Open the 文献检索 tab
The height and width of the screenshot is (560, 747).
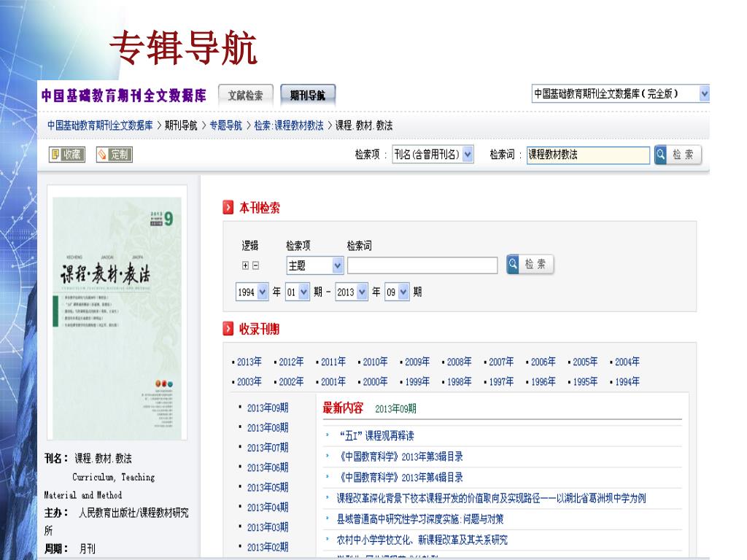245,96
